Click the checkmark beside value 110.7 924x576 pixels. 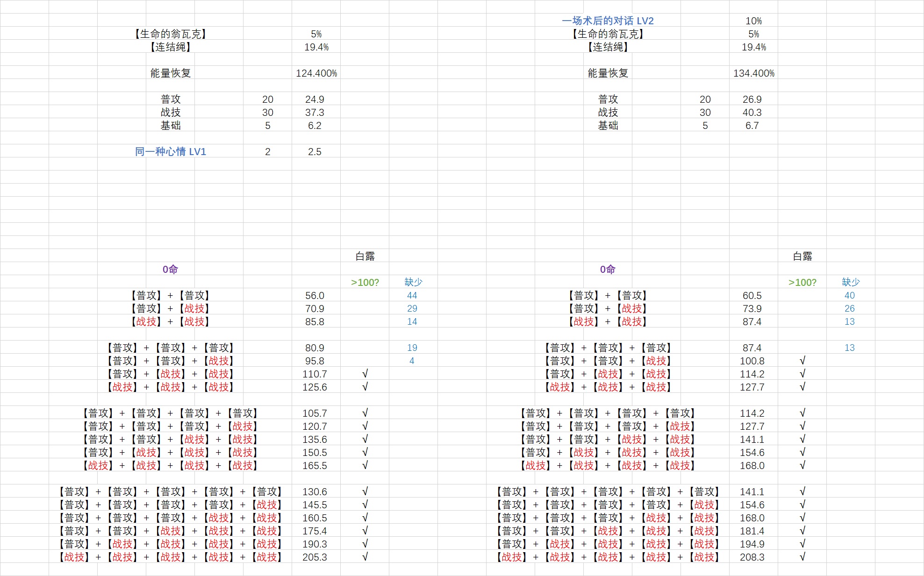click(x=365, y=374)
